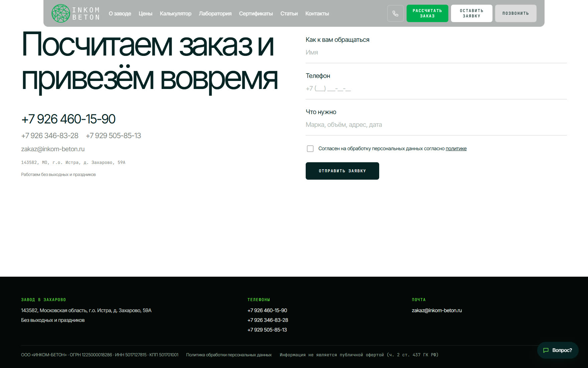The width and height of the screenshot is (588, 368).
Task: Open the Вопрос? chat widget
Action: 558,350
